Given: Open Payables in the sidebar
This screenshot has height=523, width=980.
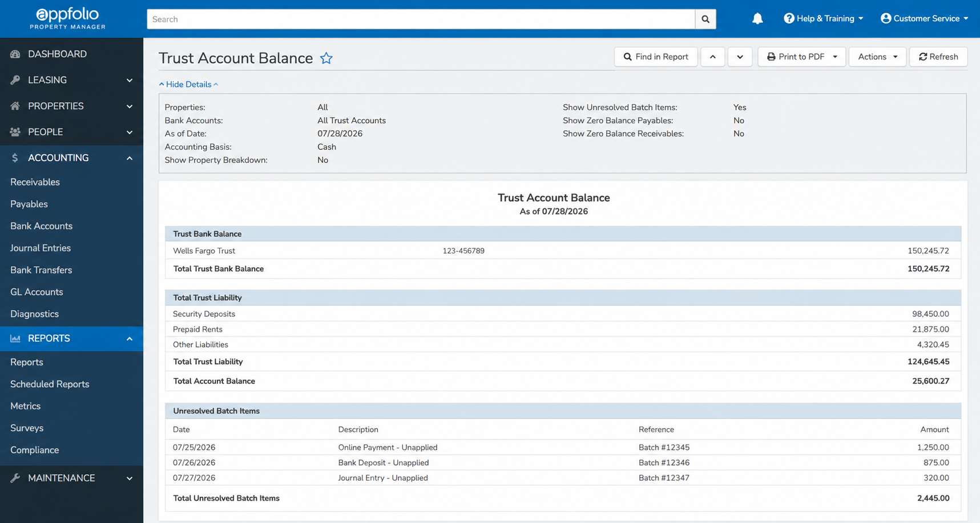Looking at the screenshot, I should (x=29, y=204).
